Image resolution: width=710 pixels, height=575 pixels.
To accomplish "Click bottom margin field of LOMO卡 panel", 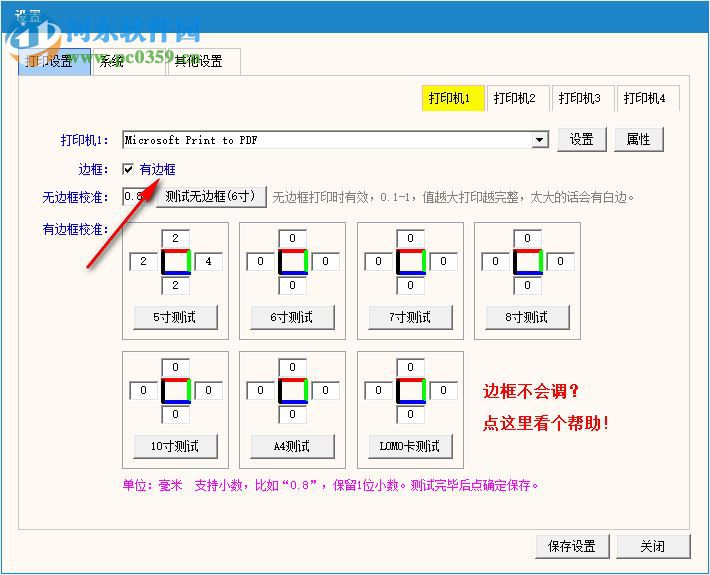I will 410,414.
